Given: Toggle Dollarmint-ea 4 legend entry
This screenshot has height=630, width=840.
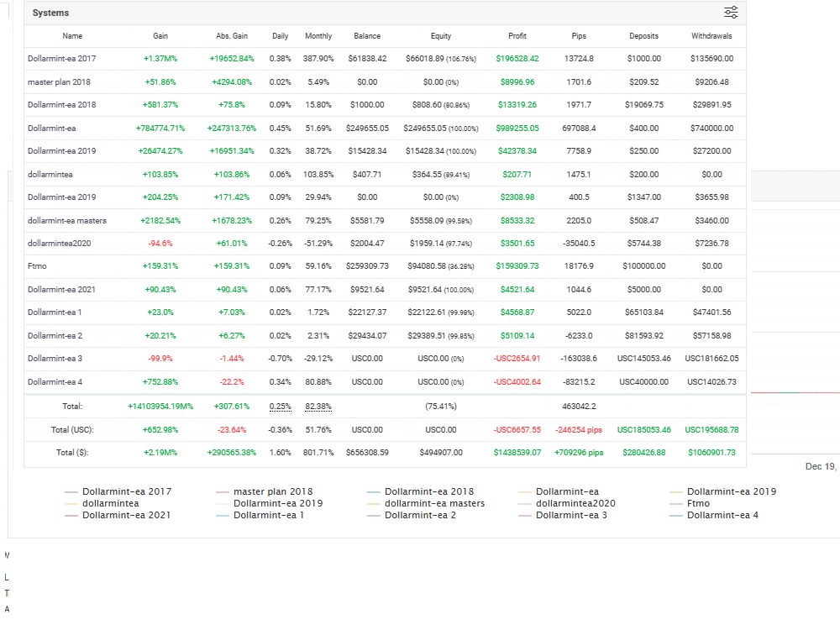Looking at the screenshot, I should coord(714,515).
